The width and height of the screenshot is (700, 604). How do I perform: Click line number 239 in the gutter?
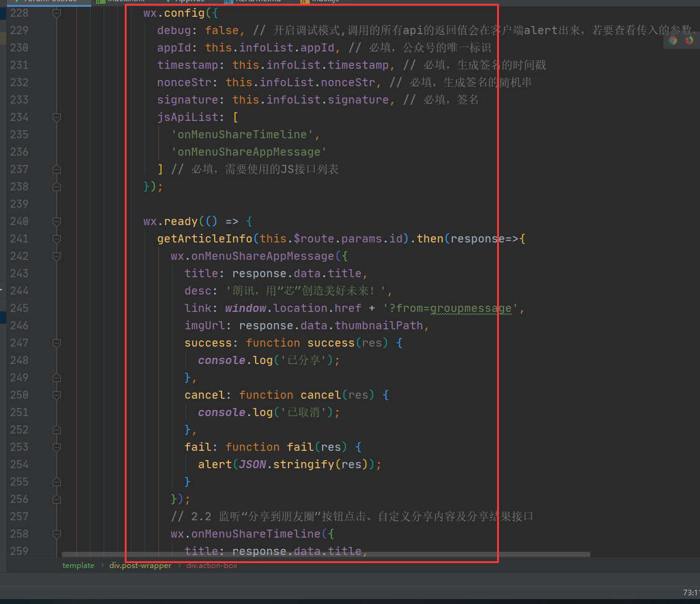pos(19,204)
